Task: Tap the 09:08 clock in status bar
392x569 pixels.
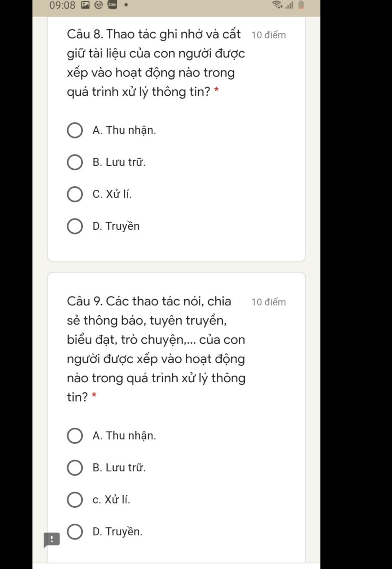Action: tap(62, 5)
